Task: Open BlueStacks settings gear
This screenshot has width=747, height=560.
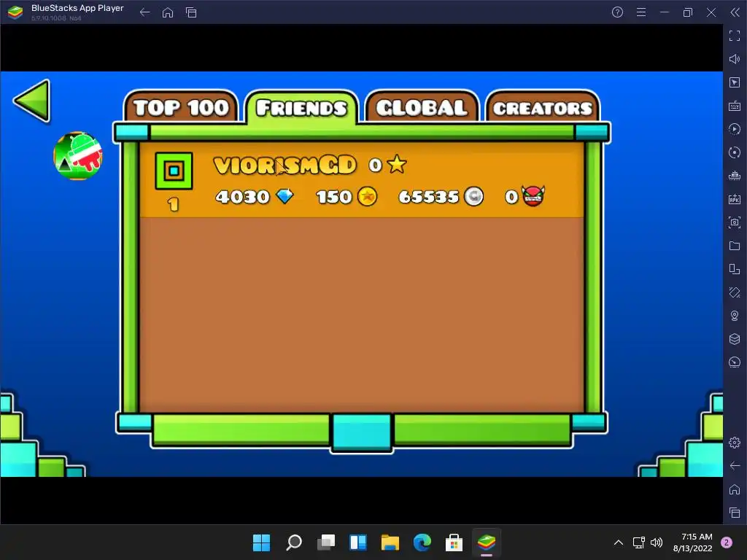Action: tap(735, 443)
